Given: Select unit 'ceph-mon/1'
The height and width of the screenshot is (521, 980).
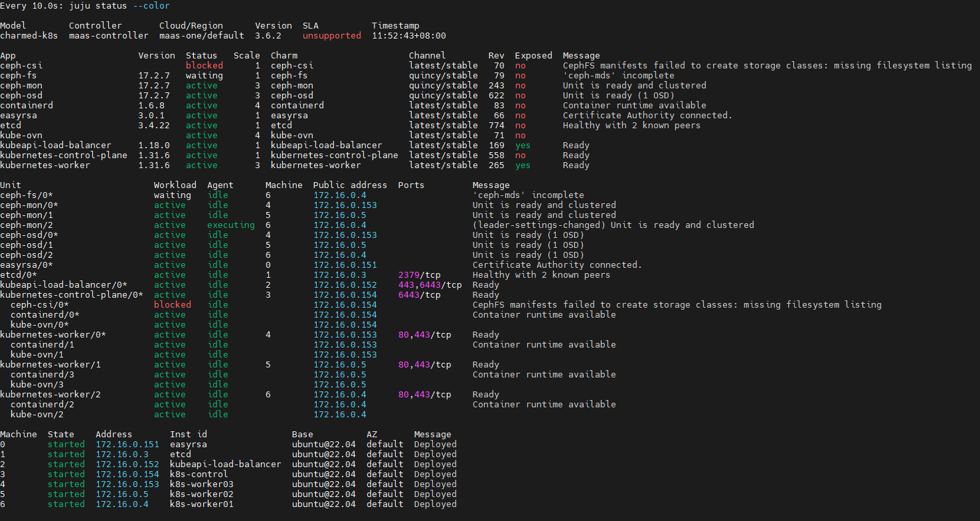Looking at the screenshot, I should point(27,215).
